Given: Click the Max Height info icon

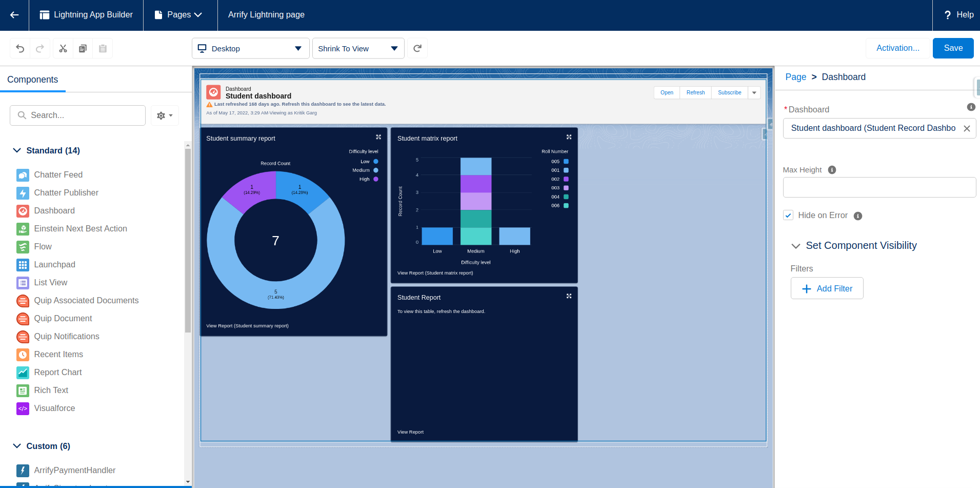Looking at the screenshot, I should coord(832,170).
